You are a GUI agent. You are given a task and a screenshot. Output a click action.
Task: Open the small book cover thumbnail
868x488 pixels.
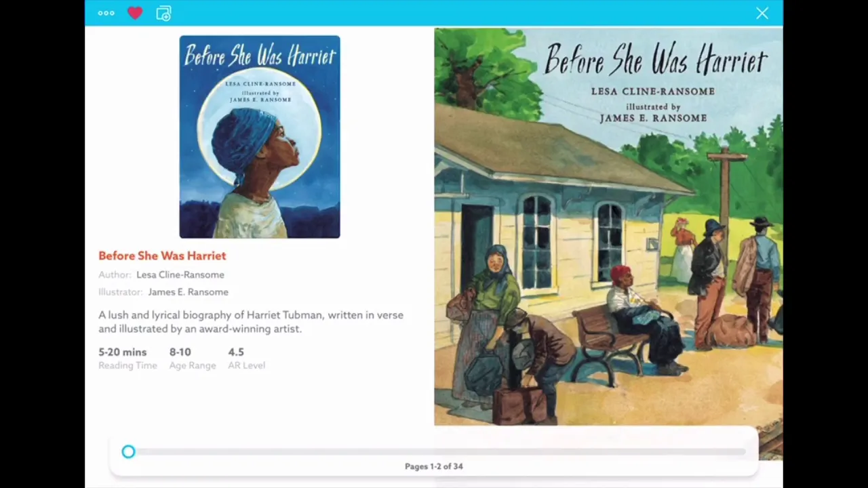pos(260,137)
